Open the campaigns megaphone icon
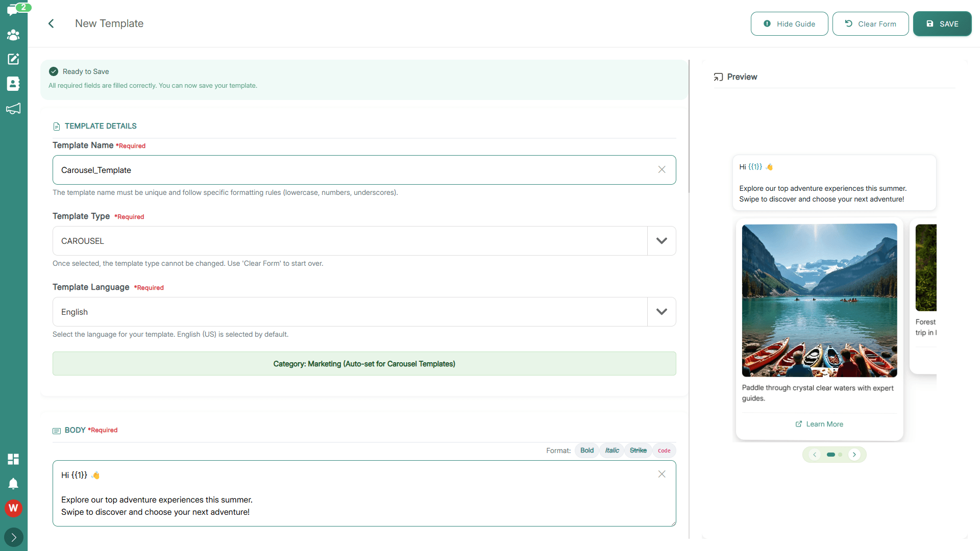This screenshot has width=980, height=551. coord(13,109)
